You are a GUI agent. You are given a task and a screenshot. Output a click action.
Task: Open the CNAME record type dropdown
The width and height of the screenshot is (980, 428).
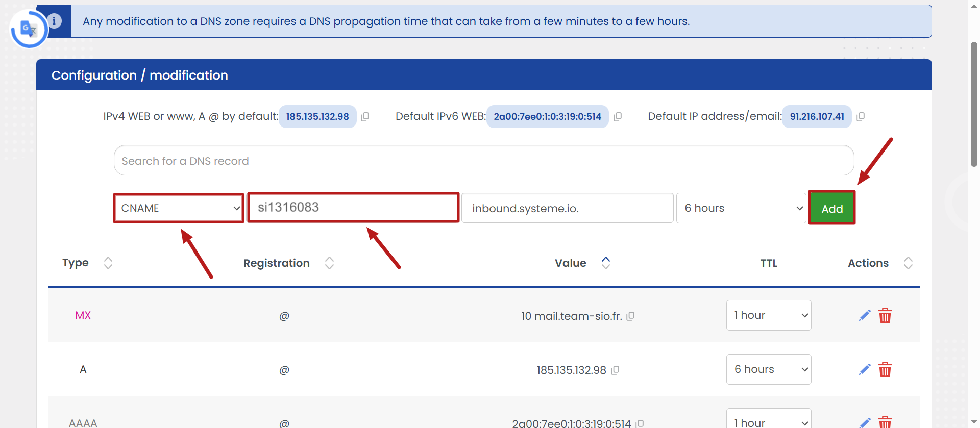point(179,208)
